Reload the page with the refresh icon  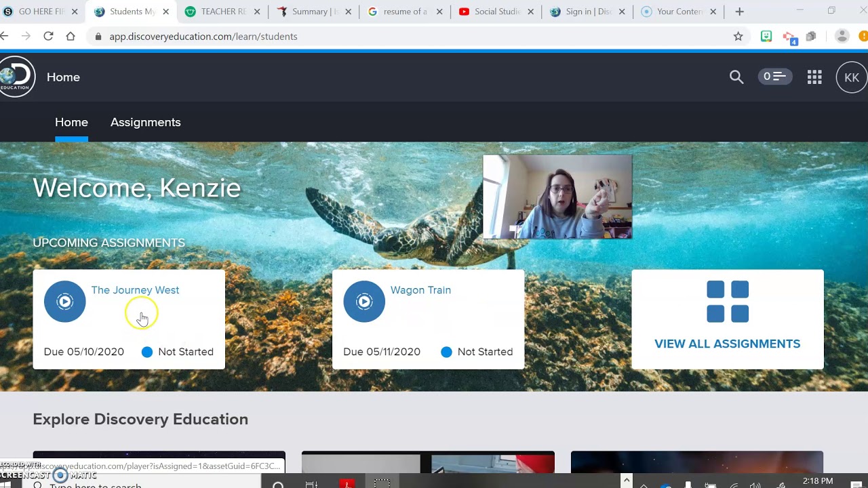[48, 36]
